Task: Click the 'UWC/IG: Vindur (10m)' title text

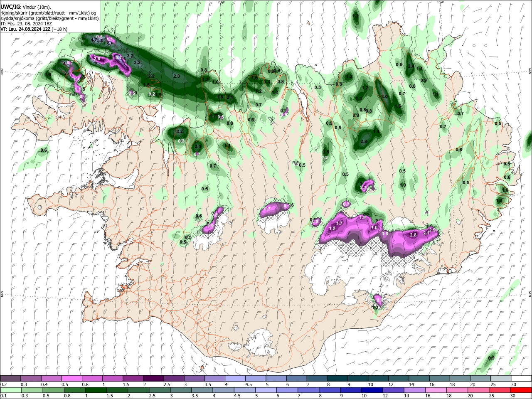Action: 26,7
